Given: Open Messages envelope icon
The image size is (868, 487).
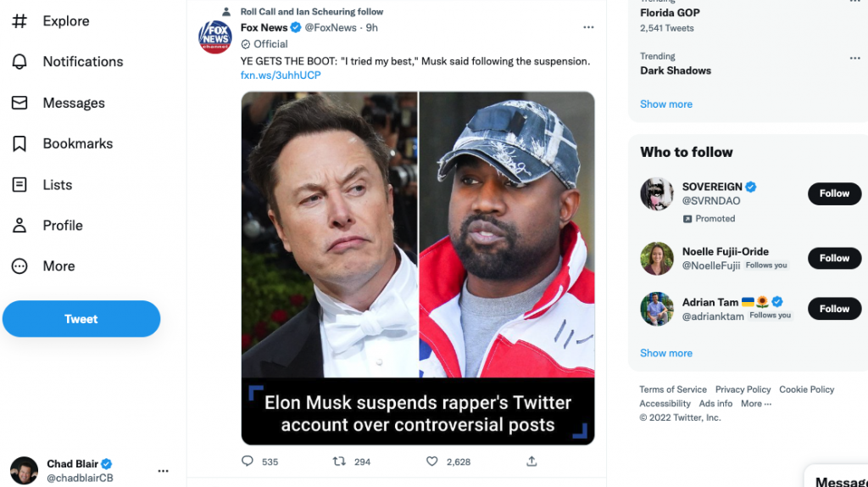Looking at the screenshot, I should (x=19, y=103).
